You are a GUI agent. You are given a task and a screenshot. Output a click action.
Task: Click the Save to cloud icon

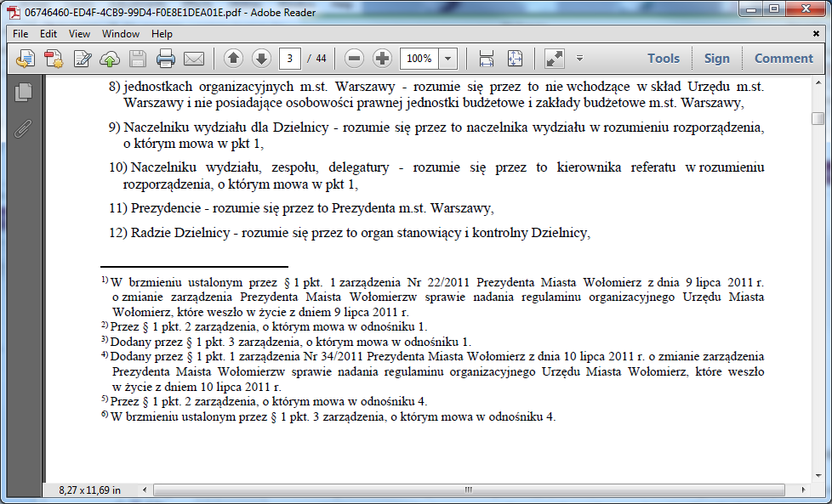tap(110, 59)
